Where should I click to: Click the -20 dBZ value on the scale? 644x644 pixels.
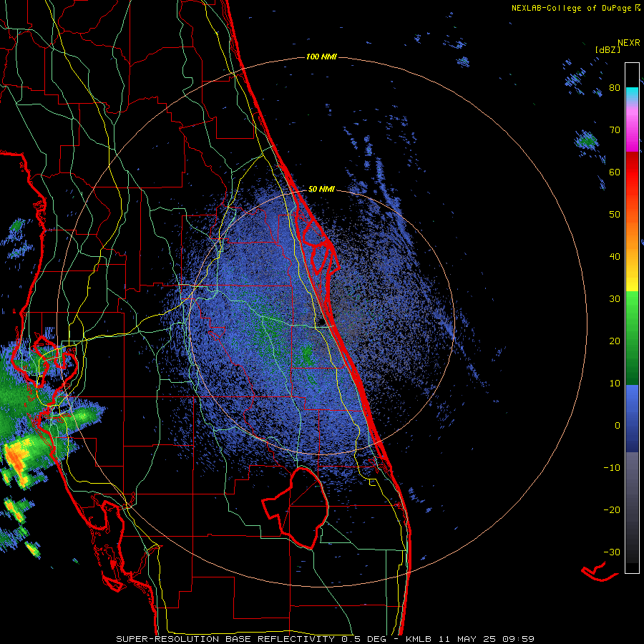point(612,510)
